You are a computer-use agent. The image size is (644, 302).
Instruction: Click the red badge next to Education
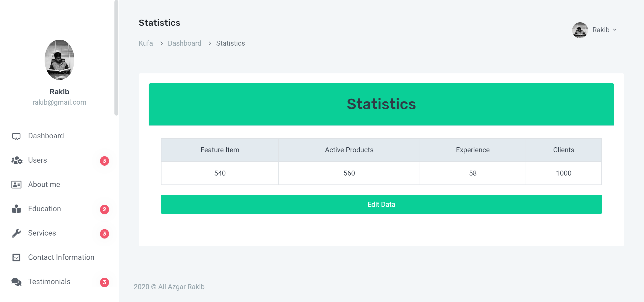pyautogui.click(x=104, y=209)
